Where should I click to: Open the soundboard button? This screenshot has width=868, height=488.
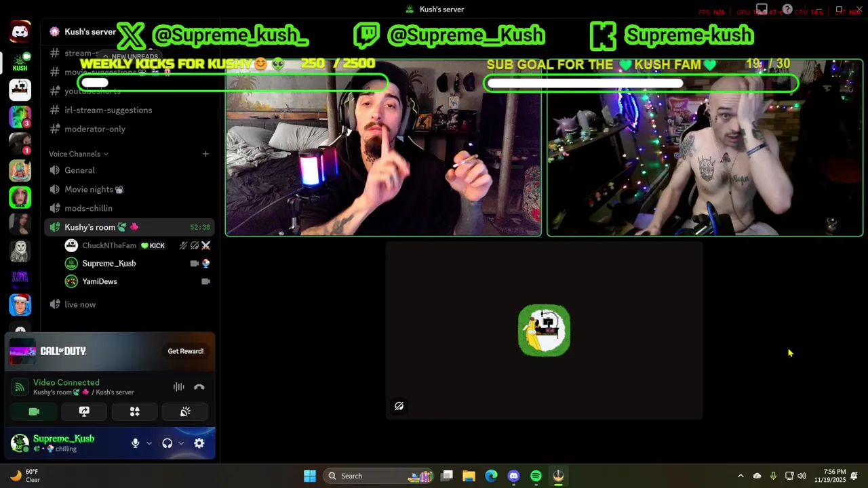pyautogui.click(x=185, y=411)
